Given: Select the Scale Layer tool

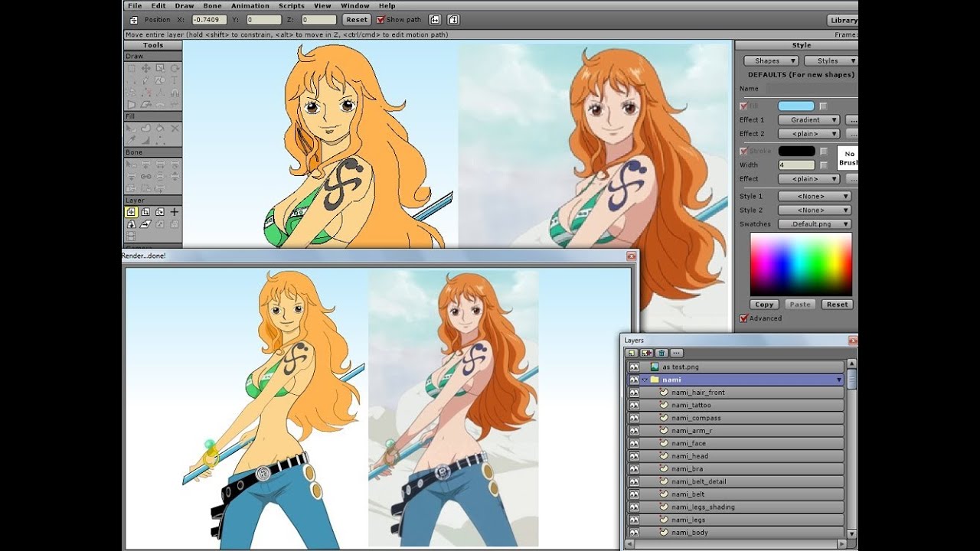Looking at the screenshot, I should [145, 212].
